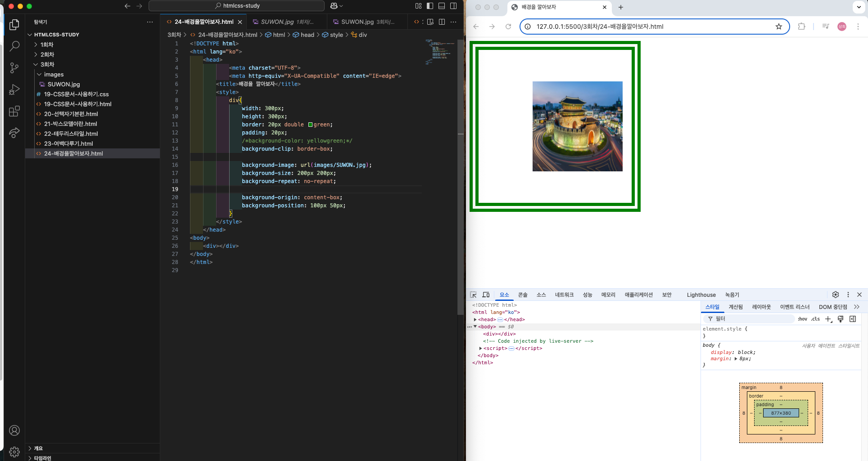Screen dimensions: 868x461
Task: Expand the head element in DOM tree
Action: pos(475,320)
